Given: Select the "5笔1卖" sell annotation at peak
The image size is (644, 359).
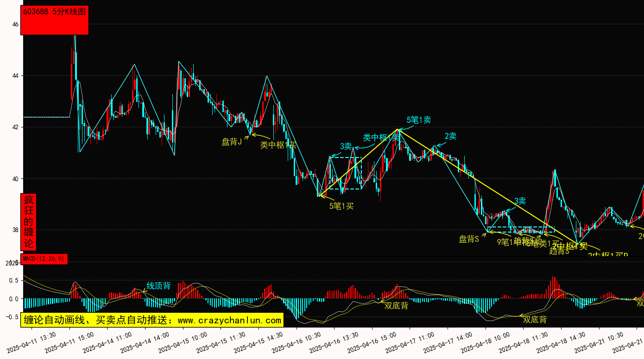Looking at the screenshot, I should tap(419, 120).
